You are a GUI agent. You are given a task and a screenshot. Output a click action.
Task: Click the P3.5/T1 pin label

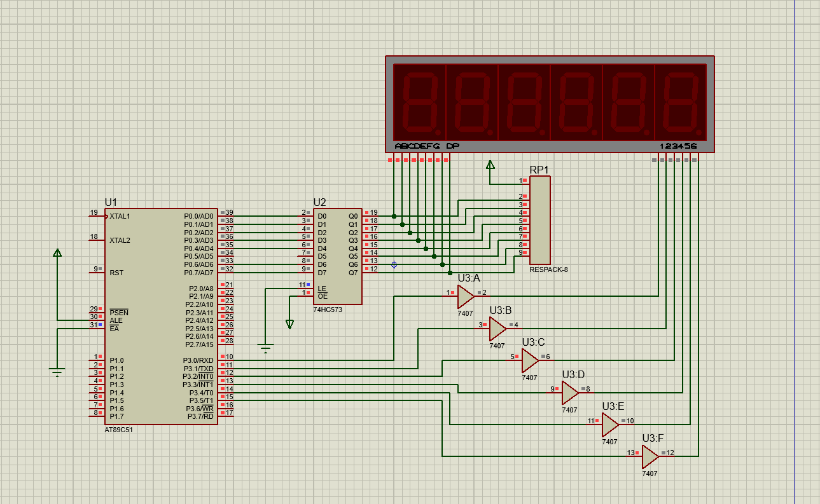[x=202, y=400]
